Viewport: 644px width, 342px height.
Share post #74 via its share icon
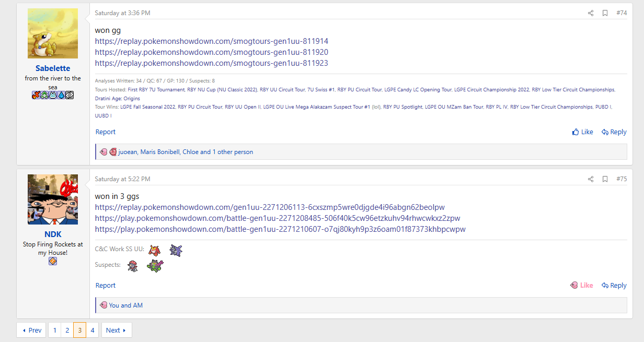(591, 13)
